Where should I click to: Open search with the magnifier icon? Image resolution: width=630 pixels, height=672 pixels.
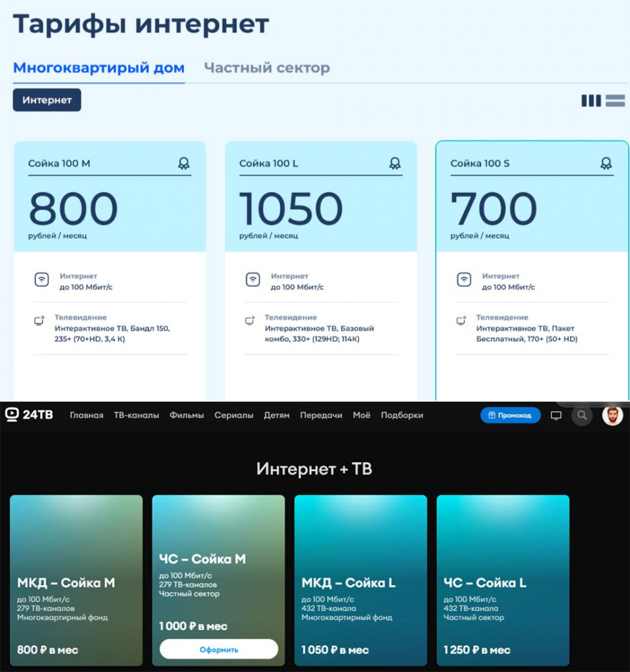coord(582,415)
